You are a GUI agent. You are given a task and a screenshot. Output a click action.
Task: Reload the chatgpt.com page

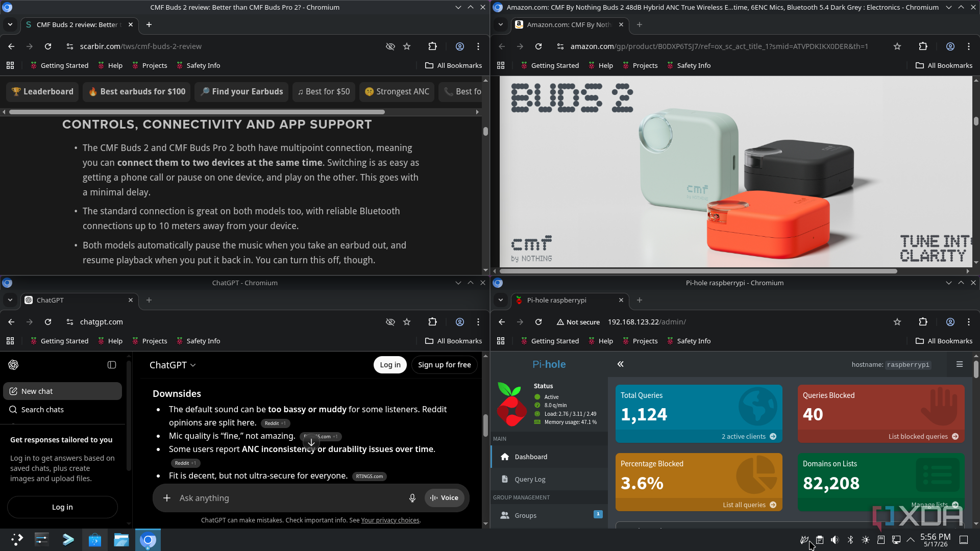click(48, 322)
